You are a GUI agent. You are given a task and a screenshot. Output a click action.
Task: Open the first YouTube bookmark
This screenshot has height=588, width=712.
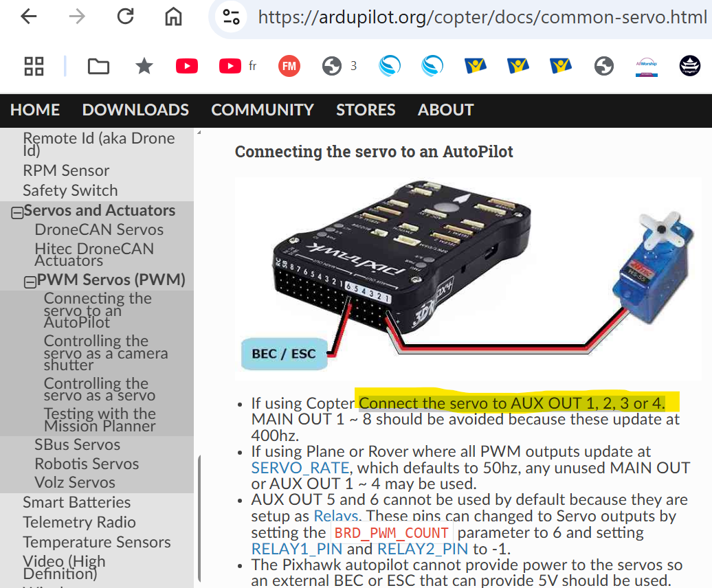coord(187,66)
